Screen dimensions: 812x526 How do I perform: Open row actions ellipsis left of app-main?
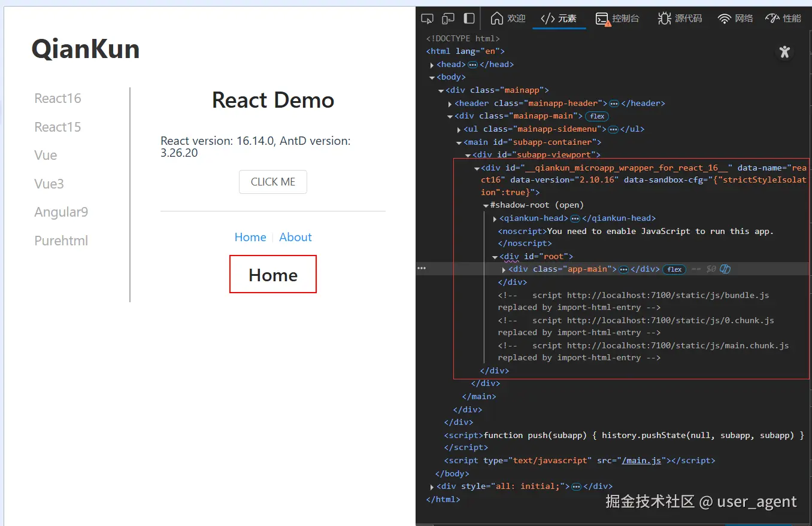[x=422, y=269]
